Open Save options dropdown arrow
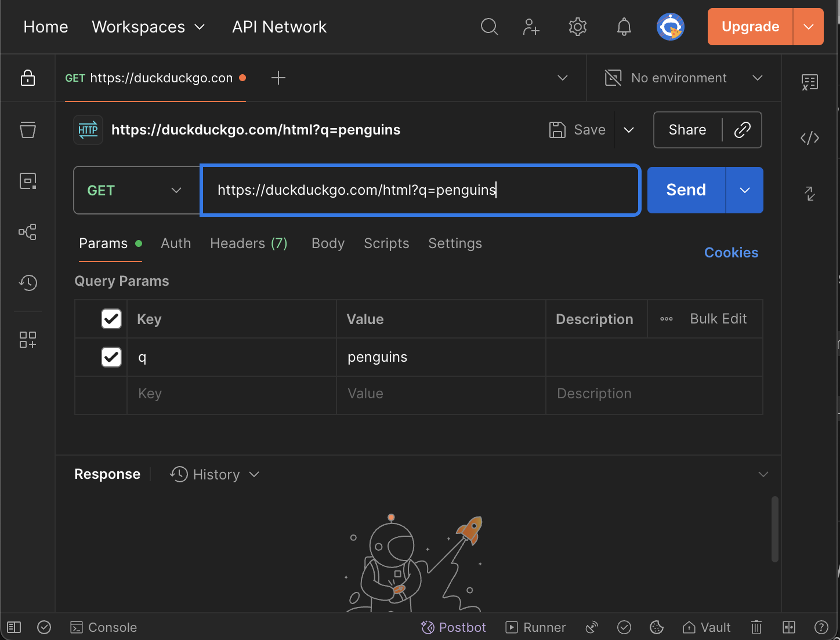The width and height of the screenshot is (840, 640). tap(629, 130)
